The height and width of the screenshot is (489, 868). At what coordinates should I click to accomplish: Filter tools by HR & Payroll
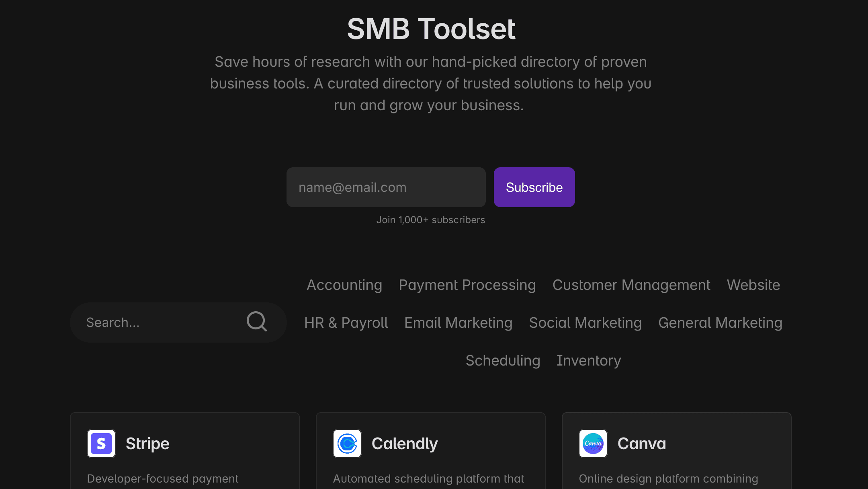(x=346, y=323)
